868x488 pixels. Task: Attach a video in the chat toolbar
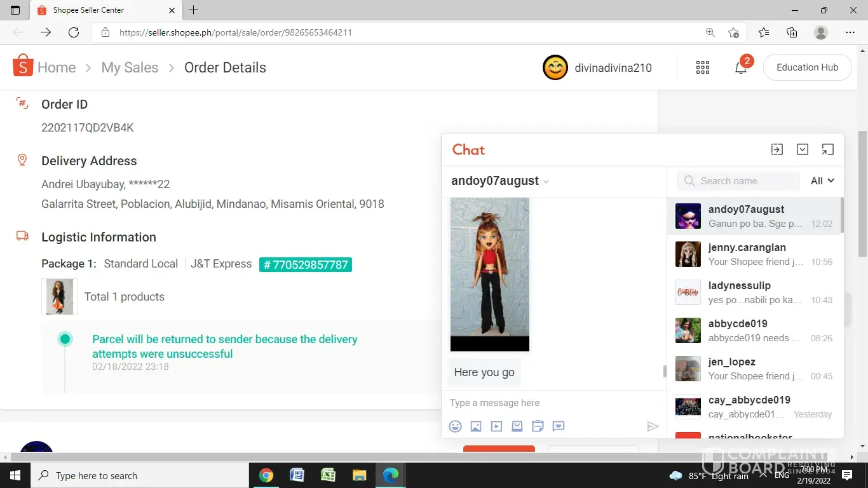tap(496, 426)
